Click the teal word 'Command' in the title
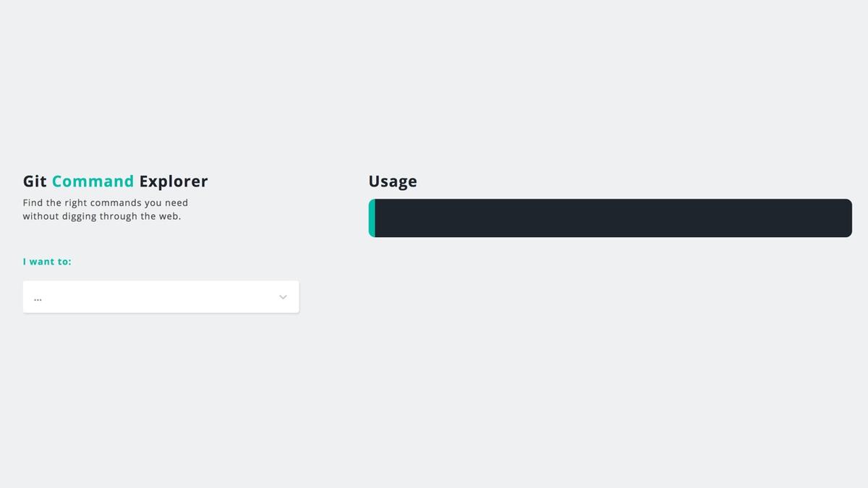 click(93, 181)
